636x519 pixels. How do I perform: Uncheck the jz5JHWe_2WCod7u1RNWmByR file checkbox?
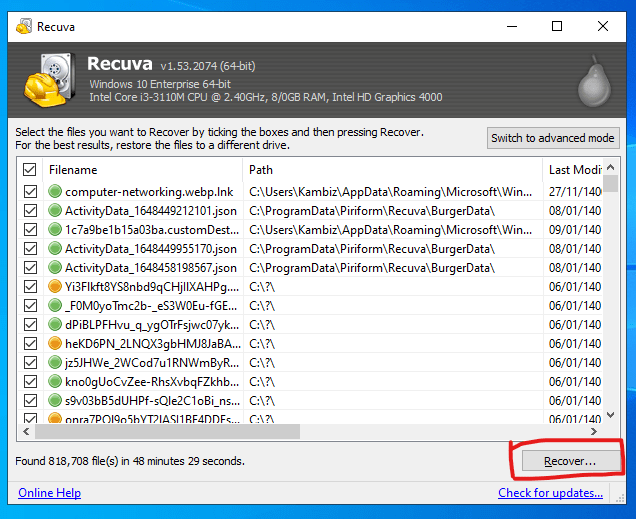tap(30, 362)
